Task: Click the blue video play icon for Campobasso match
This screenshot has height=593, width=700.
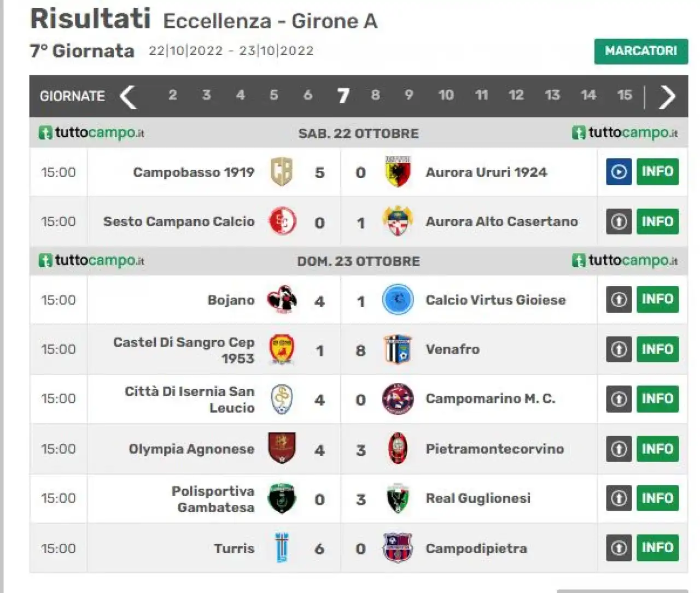Action: point(619,172)
